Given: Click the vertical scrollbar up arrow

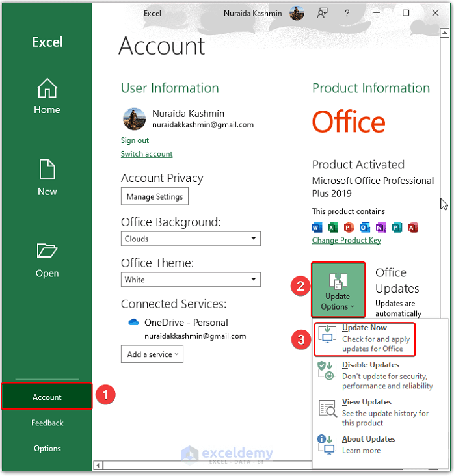Looking at the screenshot, I should pos(445,33).
